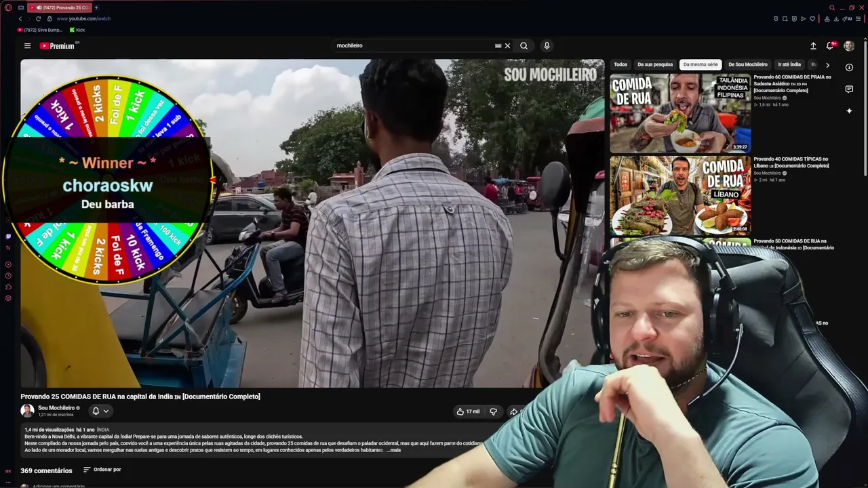Open YouTube notifications bell
The height and width of the screenshot is (488, 868).
pos(829,46)
